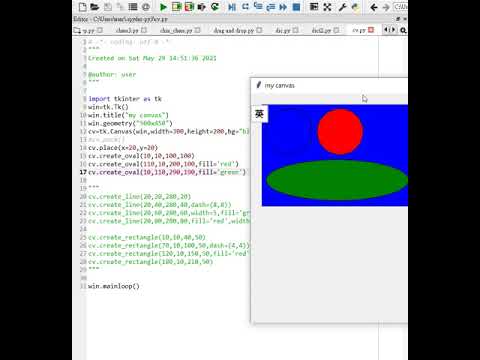Maximize the current pane
Viewport: 480px width, 360px height.
pos(314,7)
